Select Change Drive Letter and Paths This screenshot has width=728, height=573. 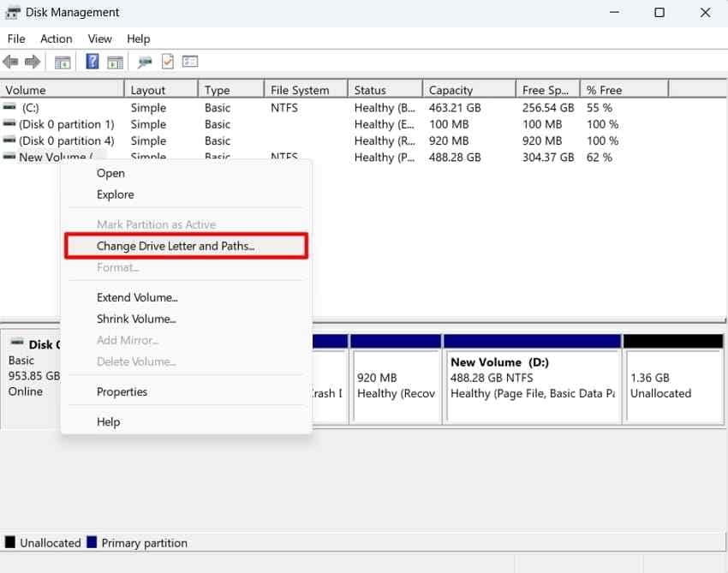pyautogui.click(x=186, y=246)
